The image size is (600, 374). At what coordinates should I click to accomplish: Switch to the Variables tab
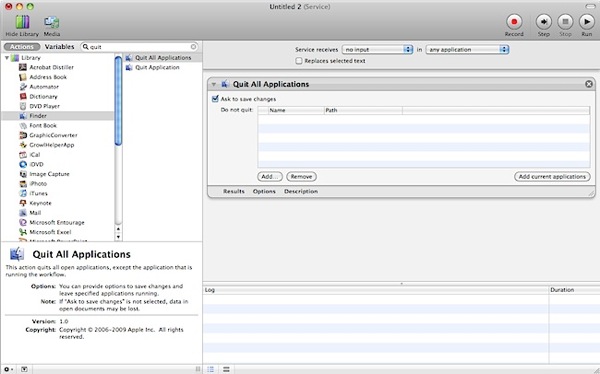59,47
